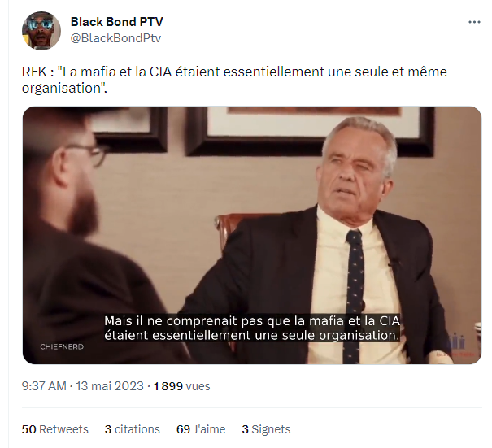492x448 pixels.
Task: Click the lapel microphone on the suit jacket
Action: tap(394, 262)
